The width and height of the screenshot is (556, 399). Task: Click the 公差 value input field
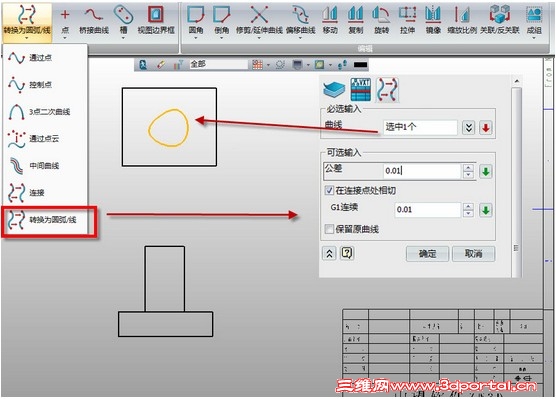point(422,171)
